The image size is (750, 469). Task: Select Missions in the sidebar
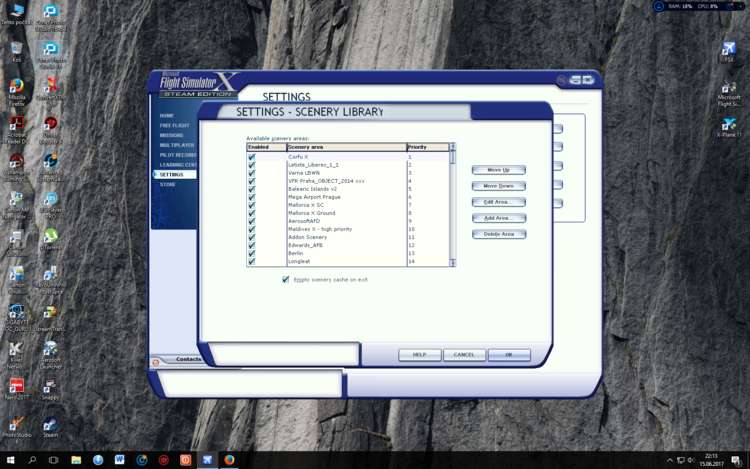tap(171, 135)
